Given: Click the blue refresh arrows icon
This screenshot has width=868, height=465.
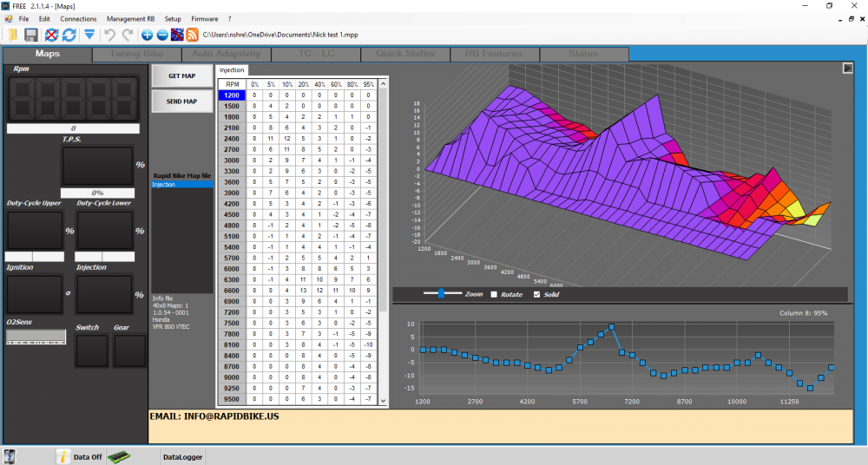Looking at the screenshot, I should point(69,35).
